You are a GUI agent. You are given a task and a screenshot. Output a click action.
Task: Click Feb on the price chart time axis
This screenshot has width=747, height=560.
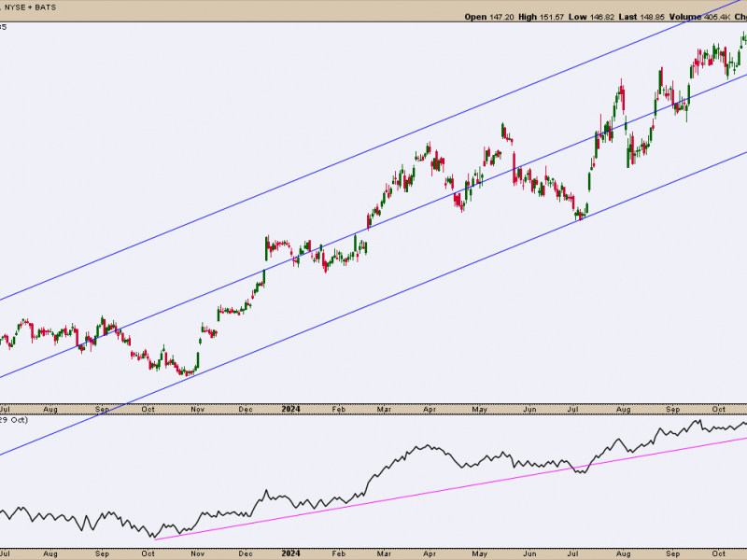pos(338,409)
